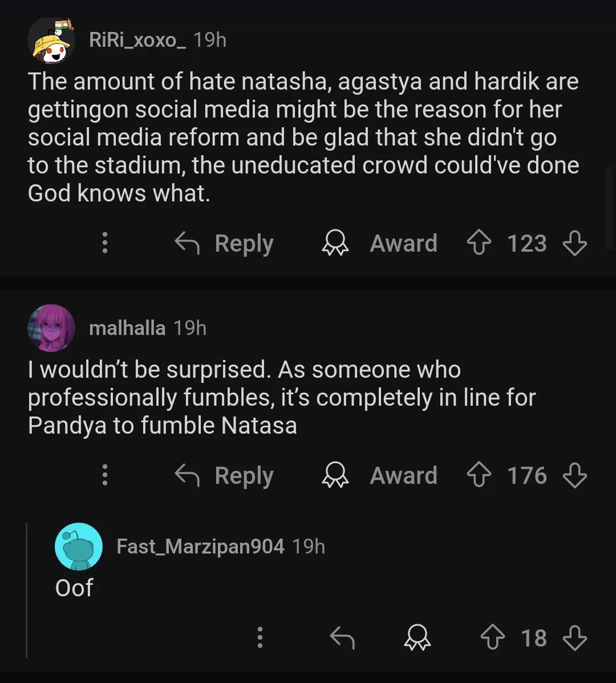The width and height of the screenshot is (616, 683).
Task: Tap malhalla's pink avatar thumbnail
Action: tap(51, 328)
